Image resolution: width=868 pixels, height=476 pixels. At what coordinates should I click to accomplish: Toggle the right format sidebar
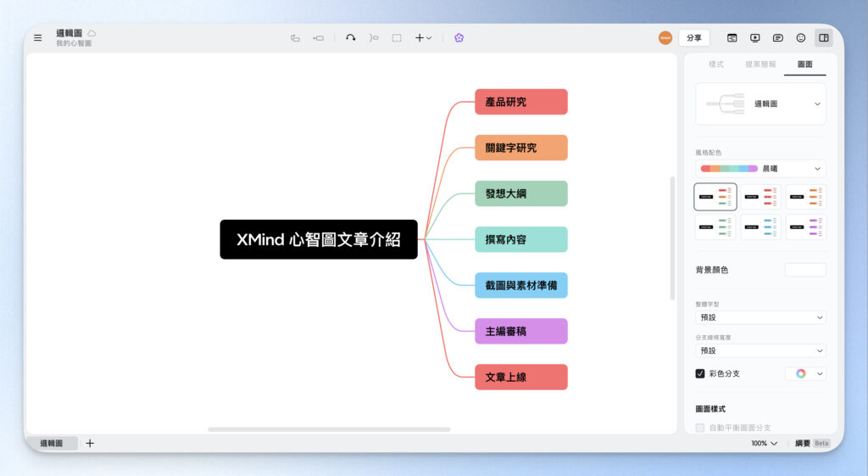tap(824, 37)
